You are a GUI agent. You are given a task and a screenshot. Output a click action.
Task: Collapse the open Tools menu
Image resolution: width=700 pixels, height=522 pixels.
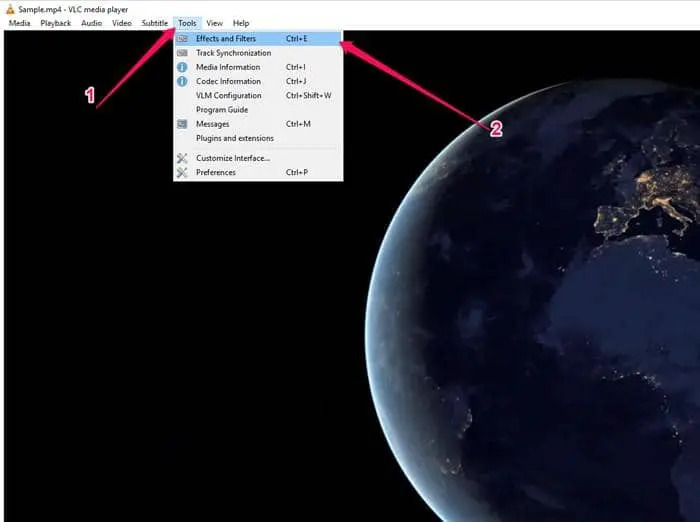pos(187,23)
